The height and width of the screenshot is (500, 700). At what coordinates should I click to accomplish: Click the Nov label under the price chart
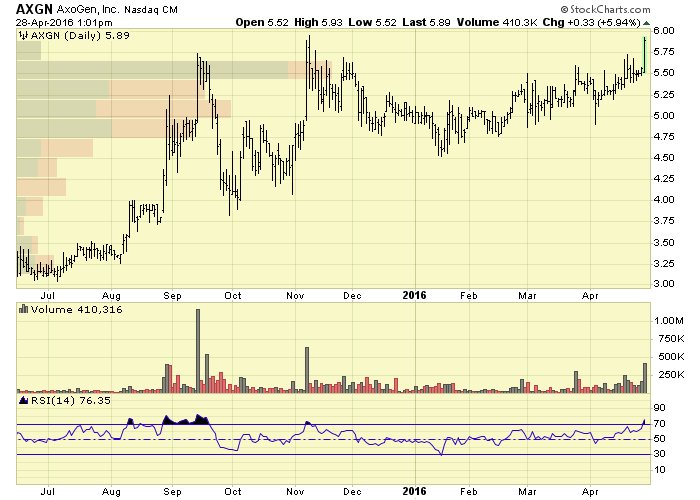tap(296, 296)
